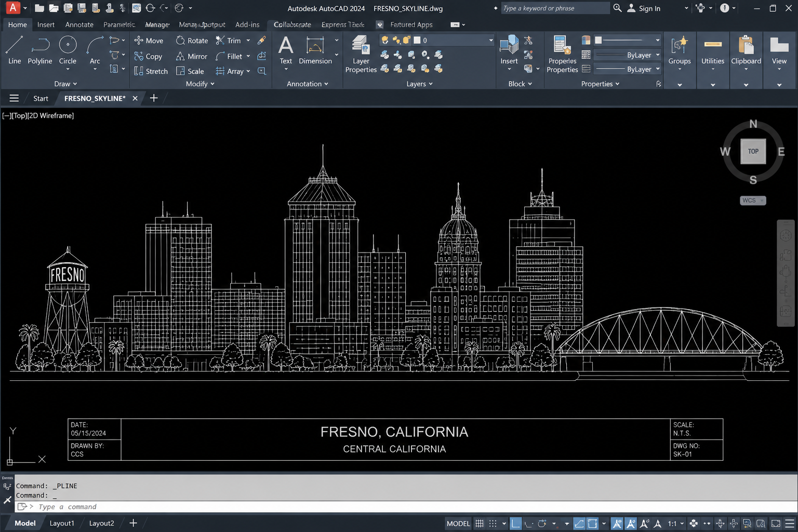This screenshot has height=532, width=798.
Task: Expand the Annotation panel
Action: (x=308, y=84)
